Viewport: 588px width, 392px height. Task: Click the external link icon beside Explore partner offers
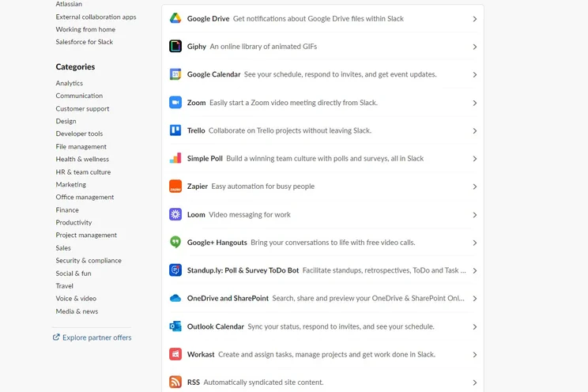56,337
